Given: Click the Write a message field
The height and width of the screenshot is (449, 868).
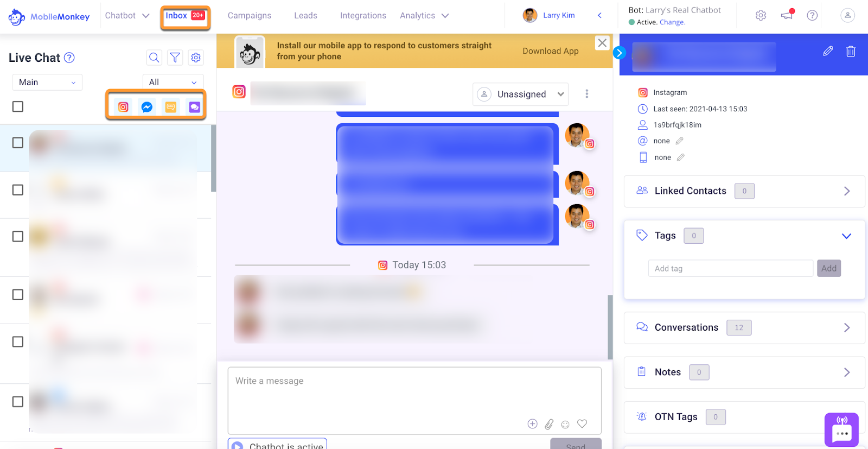Looking at the screenshot, I should (414, 401).
